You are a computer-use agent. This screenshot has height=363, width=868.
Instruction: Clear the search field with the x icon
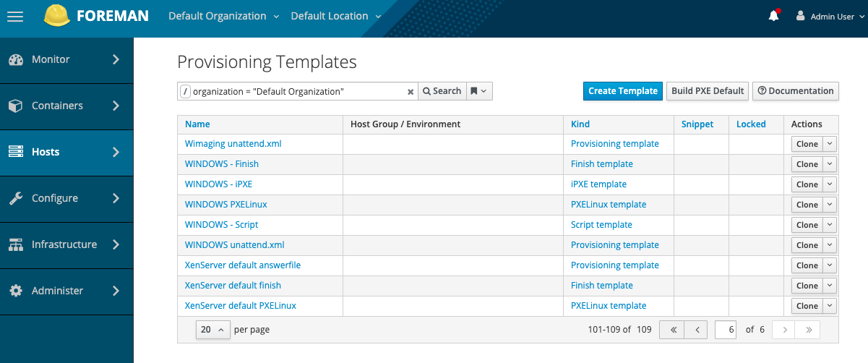coord(411,92)
